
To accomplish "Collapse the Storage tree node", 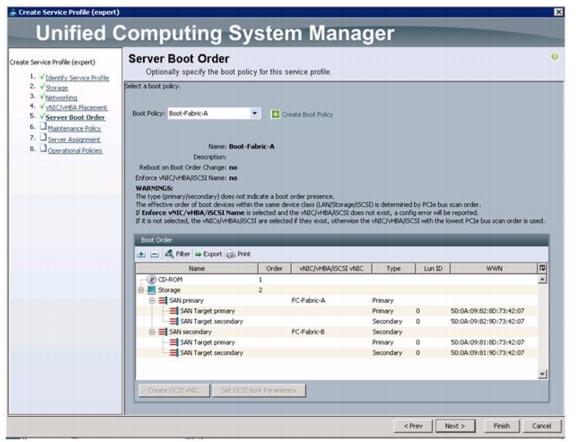I will pos(141,290).
